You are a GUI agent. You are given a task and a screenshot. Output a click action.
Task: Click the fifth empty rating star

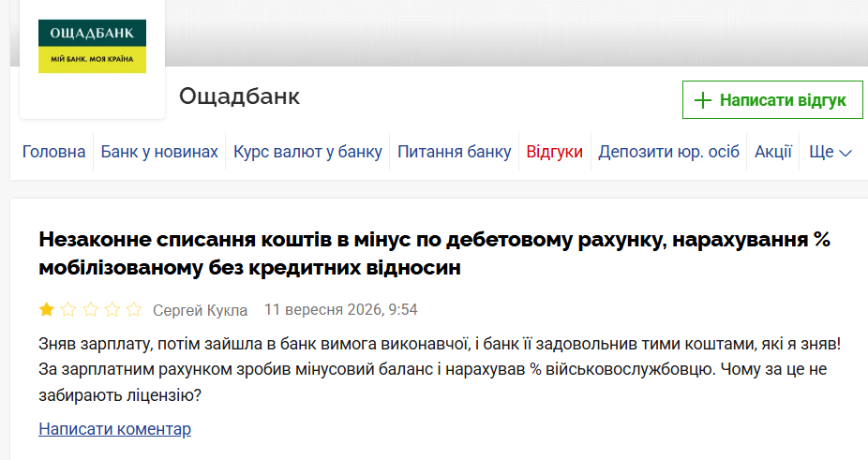133,309
